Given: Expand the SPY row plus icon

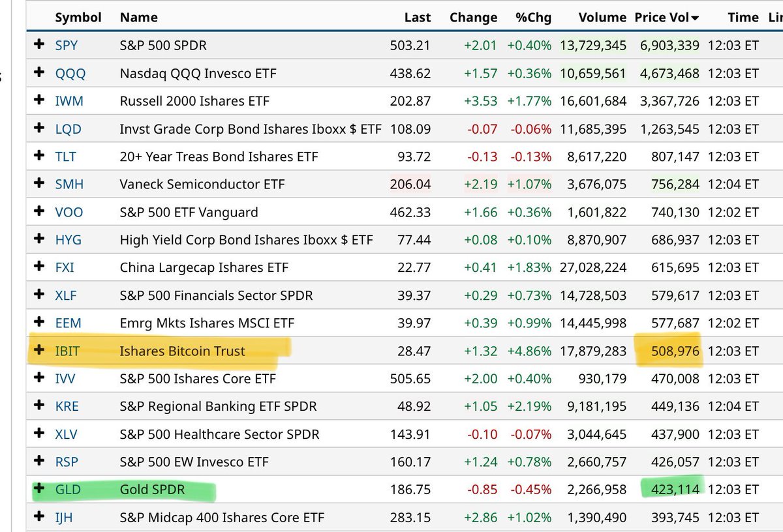Looking at the screenshot, I should point(39,44).
